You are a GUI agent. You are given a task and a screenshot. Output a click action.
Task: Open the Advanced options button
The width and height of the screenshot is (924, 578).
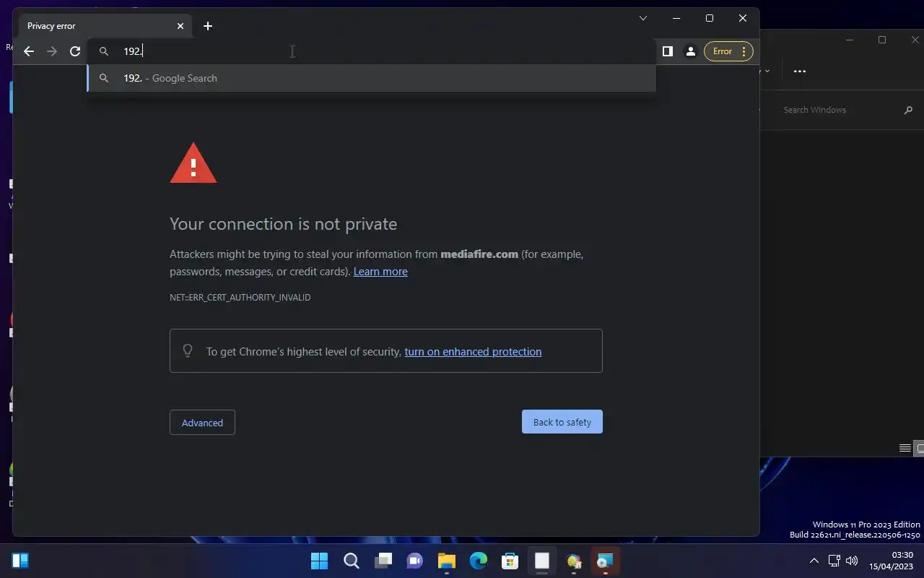click(x=202, y=423)
